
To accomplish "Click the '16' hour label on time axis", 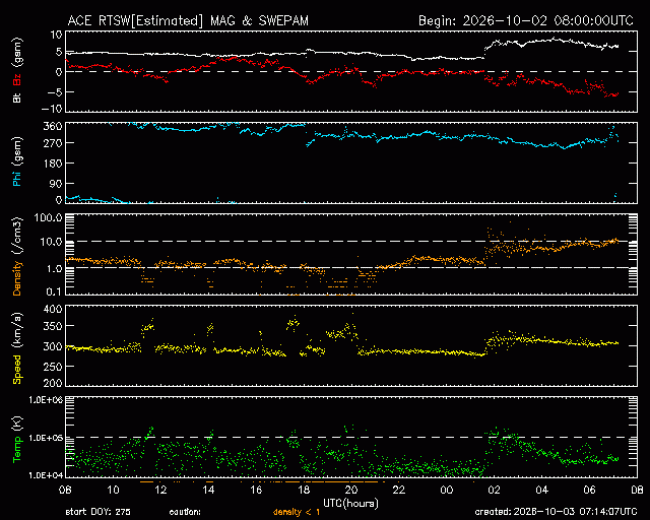I will coord(256,490).
